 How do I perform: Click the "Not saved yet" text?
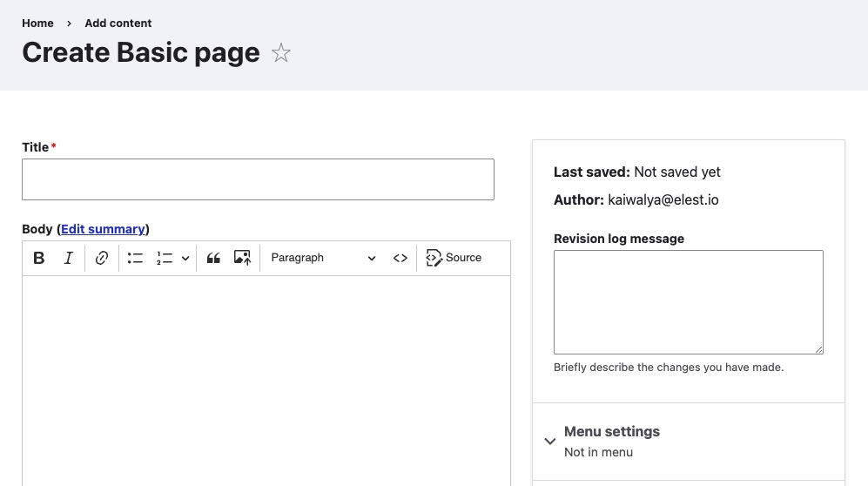tap(677, 172)
